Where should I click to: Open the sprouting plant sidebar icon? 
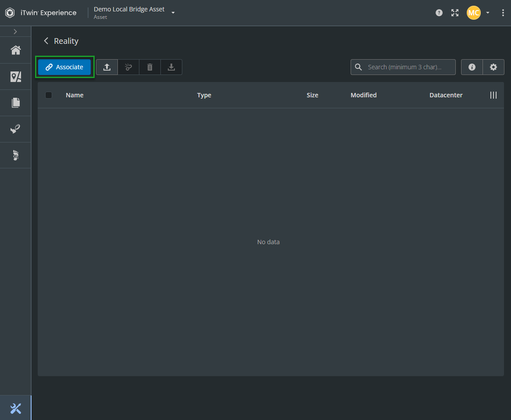click(x=16, y=129)
